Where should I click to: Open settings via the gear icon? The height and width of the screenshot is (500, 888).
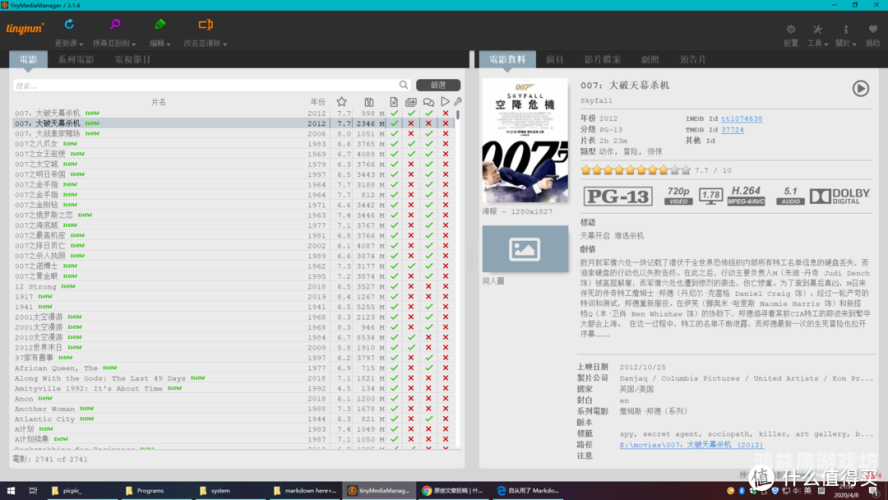(791, 29)
